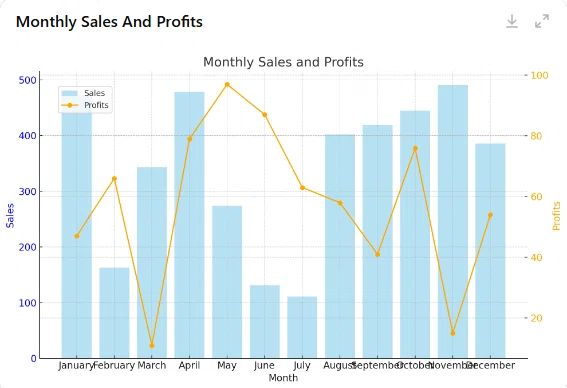This screenshot has height=388, width=567.
Task: Expand chart to fullscreen view
Action: tap(542, 21)
